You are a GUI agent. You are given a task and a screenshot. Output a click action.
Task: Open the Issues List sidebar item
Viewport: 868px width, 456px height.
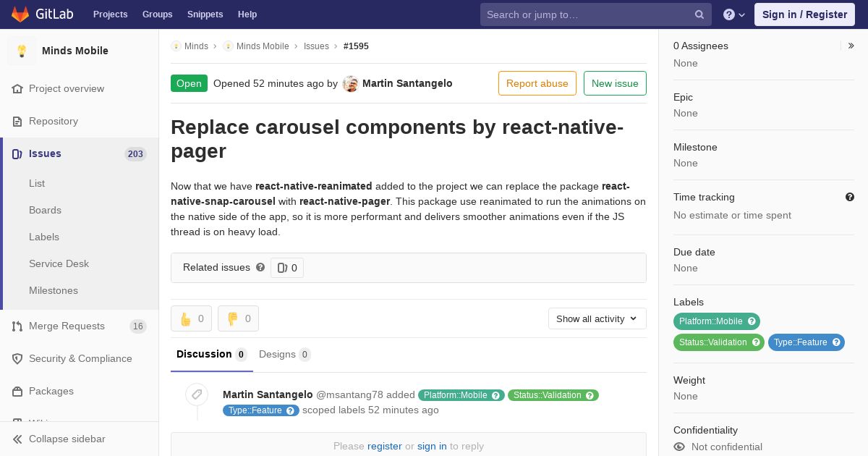coord(37,183)
